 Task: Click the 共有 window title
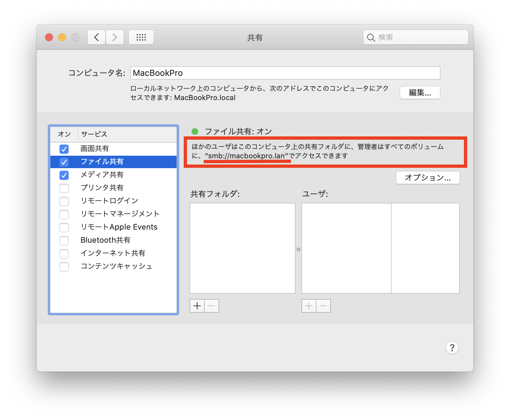click(255, 38)
